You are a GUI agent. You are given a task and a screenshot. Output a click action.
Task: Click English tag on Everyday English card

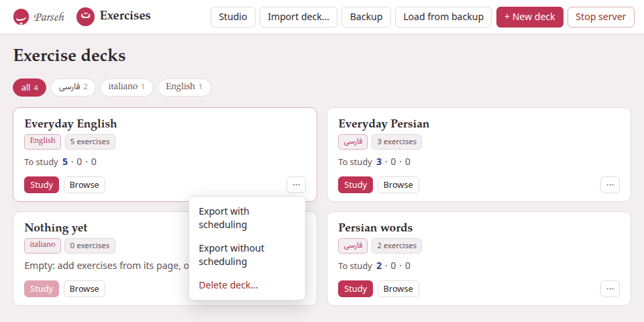[42, 142]
